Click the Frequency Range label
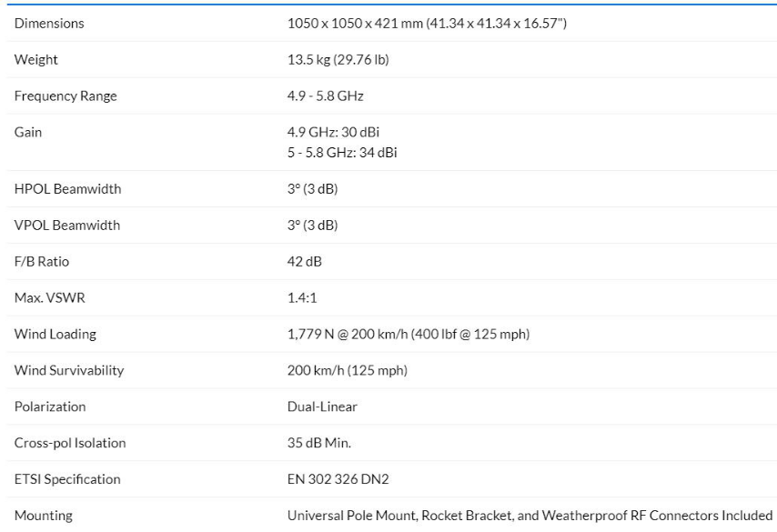777x532 pixels. (x=66, y=96)
